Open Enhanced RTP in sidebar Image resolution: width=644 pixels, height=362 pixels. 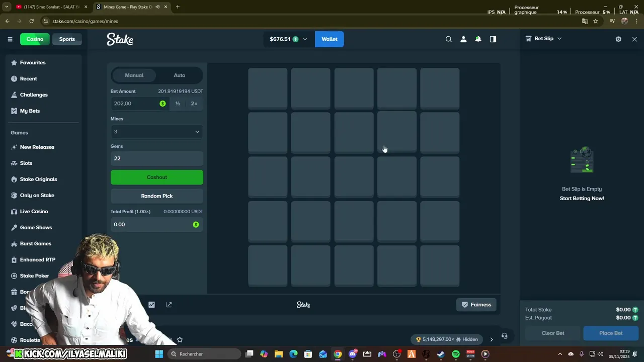[37, 260]
